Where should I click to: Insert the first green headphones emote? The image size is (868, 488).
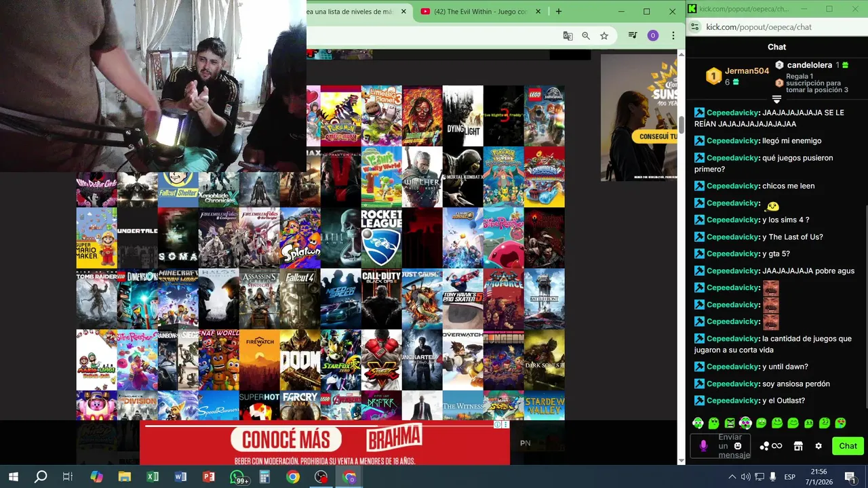click(x=698, y=423)
